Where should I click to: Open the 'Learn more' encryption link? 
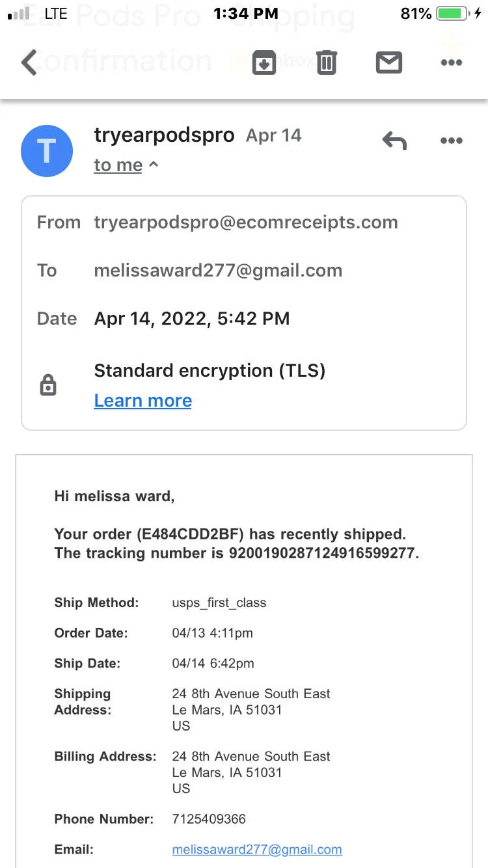(x=143, y=401)
